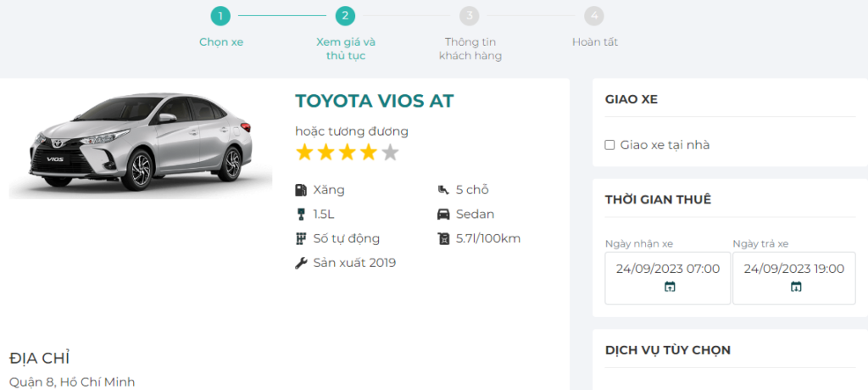Screen dimensions: 868x390
Task: Open step 4 Hoàn tất
Action: [x=594, y=16]
